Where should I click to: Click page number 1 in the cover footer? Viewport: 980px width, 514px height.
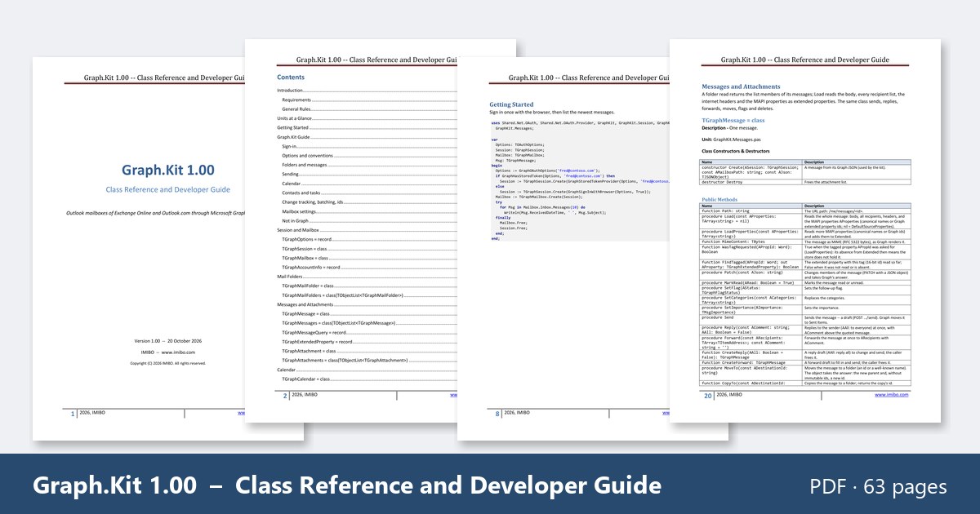(73, 414)
